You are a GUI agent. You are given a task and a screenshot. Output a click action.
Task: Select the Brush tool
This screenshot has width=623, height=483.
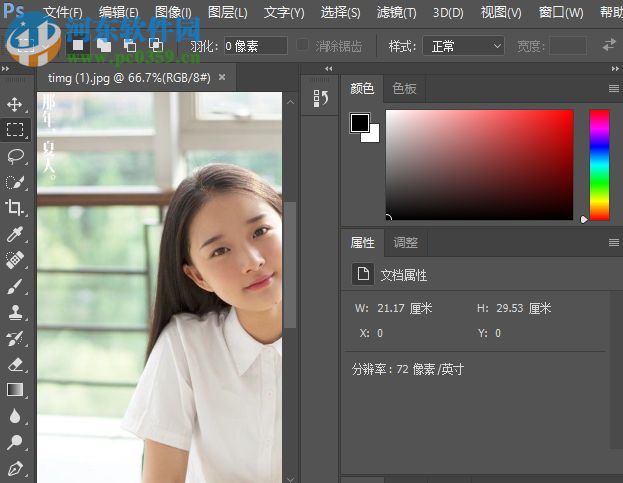click(x=15, y=286)
